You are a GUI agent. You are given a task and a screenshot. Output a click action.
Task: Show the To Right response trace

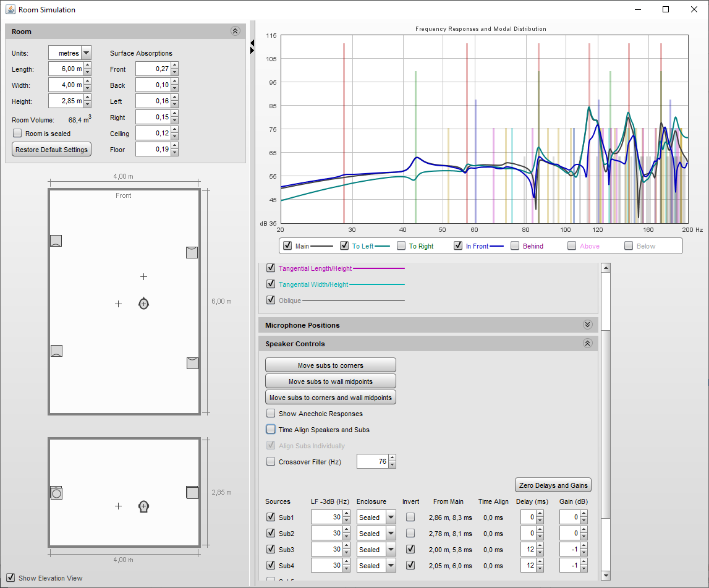(401, 246)
